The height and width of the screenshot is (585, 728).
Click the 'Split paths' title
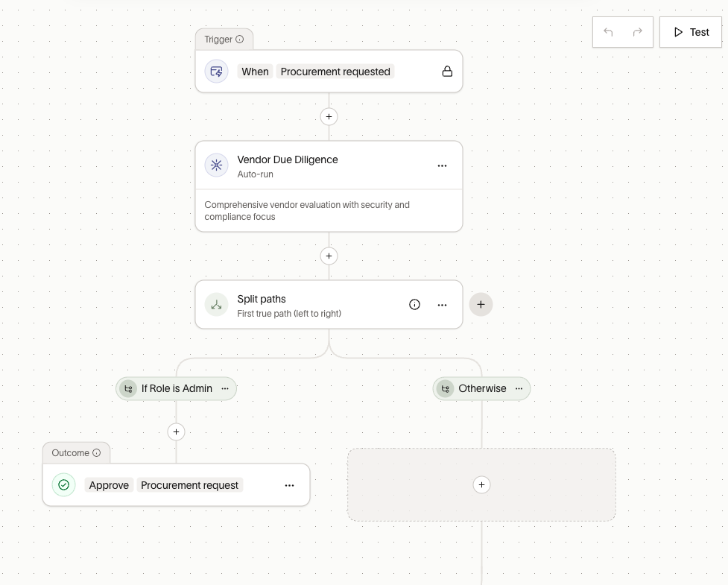(x=262, y=299)
